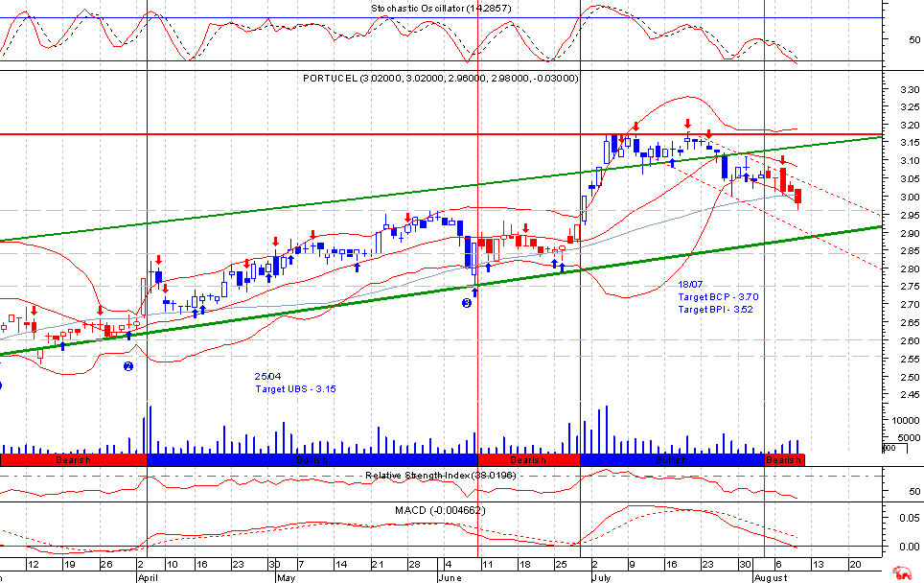Click the date label 18 on time axis
Image resolution: width=924 pixels, height=583 pixels.
(x=524, y=565)
